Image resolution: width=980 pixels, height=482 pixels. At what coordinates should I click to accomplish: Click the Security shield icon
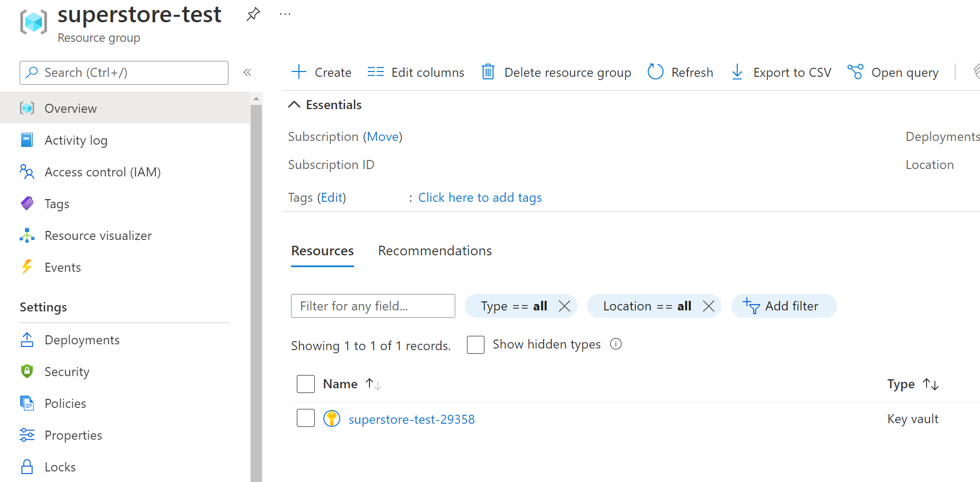27,371
